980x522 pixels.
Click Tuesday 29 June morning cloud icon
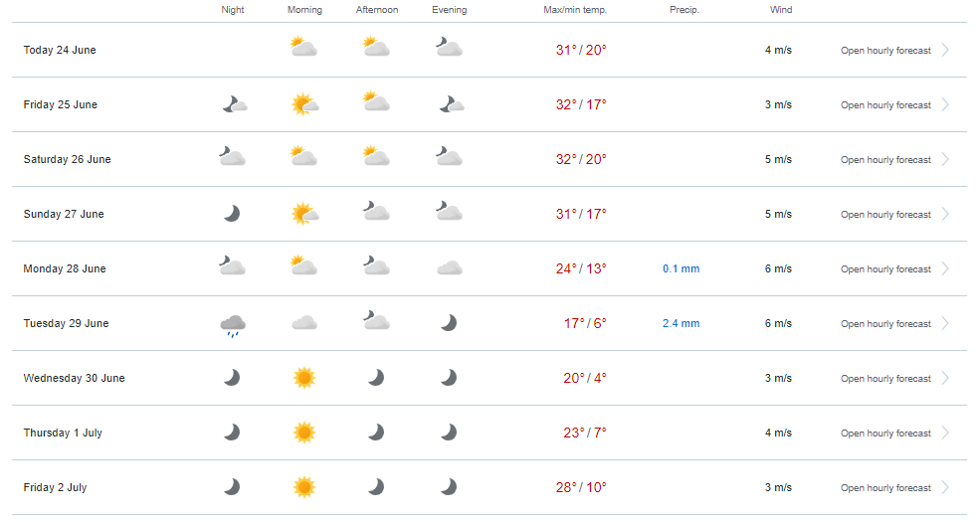pyautogui.click(x=304, y=323)
